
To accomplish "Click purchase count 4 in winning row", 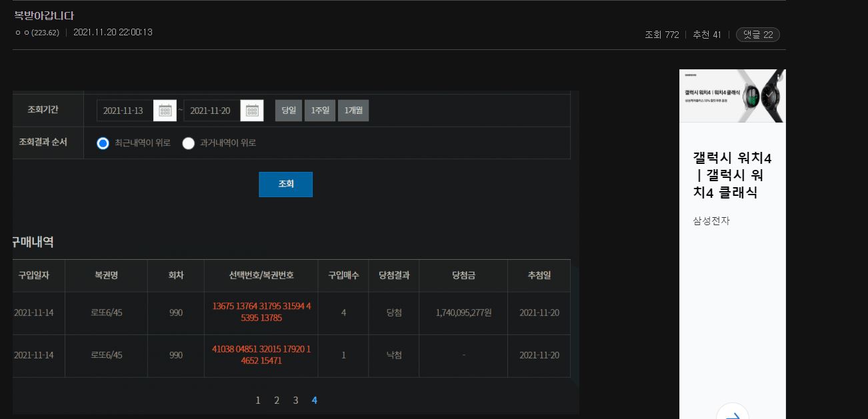I will click(343, 312).
